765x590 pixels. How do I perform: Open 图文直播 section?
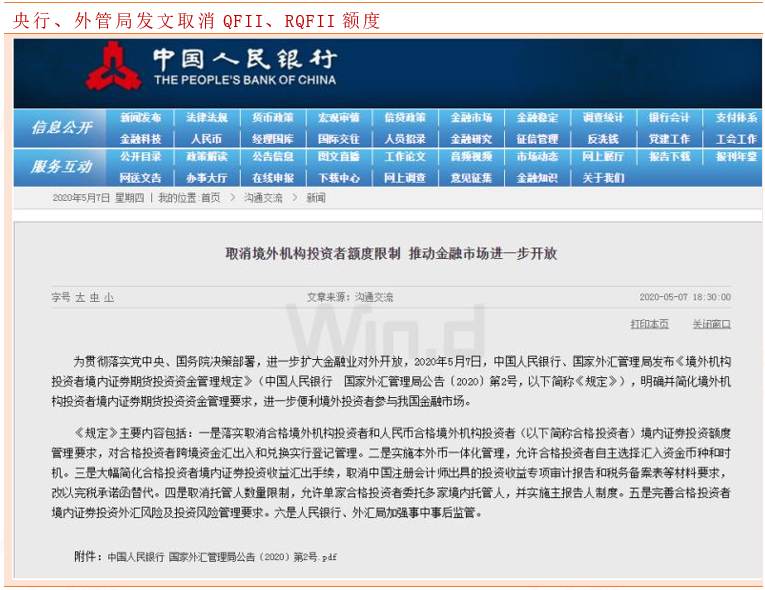click(339, 157)
